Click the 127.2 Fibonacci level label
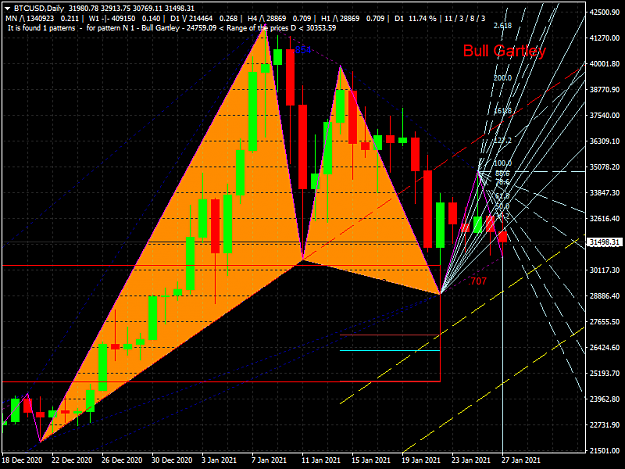This screenshot has width=625, height=469. point(502,140)
